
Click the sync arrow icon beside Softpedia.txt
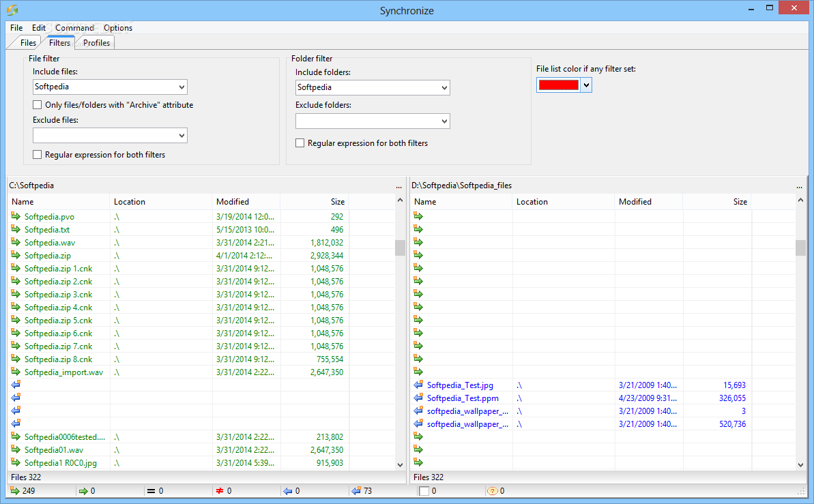pyautogui.click(x=16, y=229)
